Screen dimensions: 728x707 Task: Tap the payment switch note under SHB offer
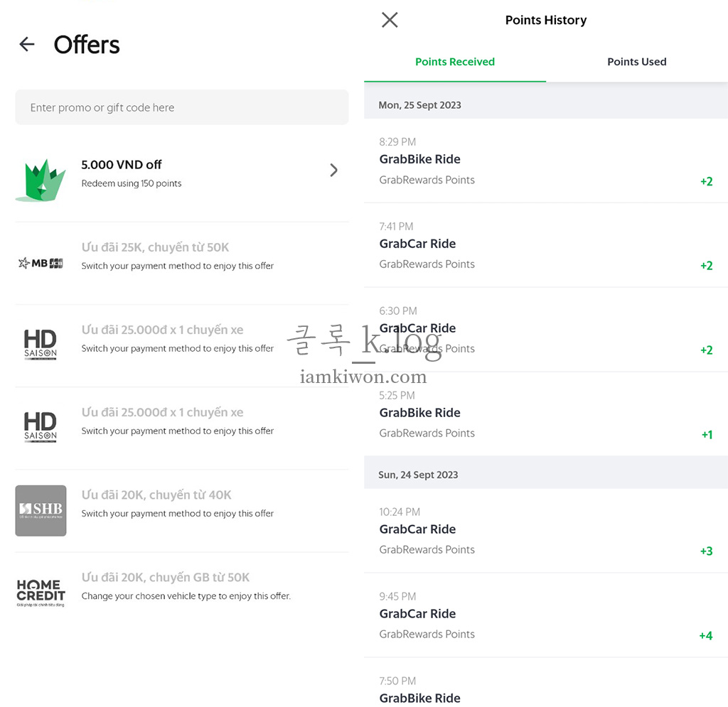177,514
